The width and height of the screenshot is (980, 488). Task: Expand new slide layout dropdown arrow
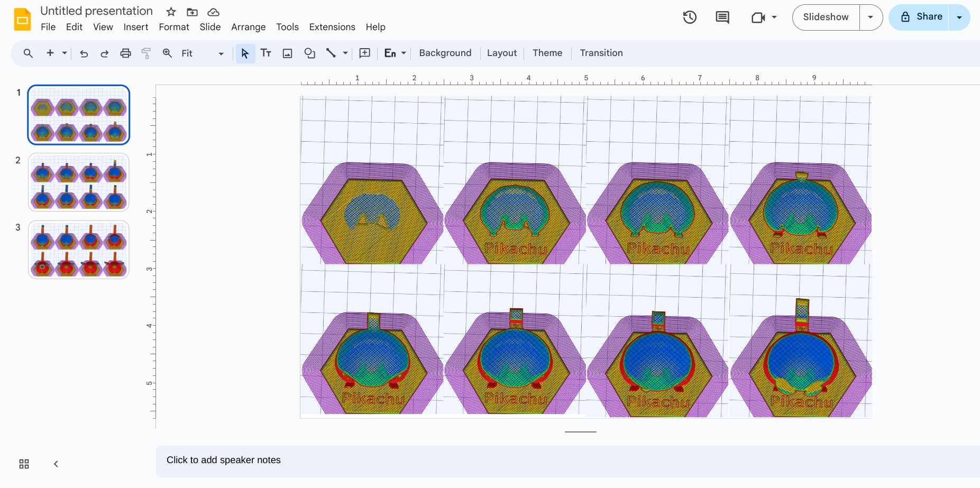click(65, 53)
